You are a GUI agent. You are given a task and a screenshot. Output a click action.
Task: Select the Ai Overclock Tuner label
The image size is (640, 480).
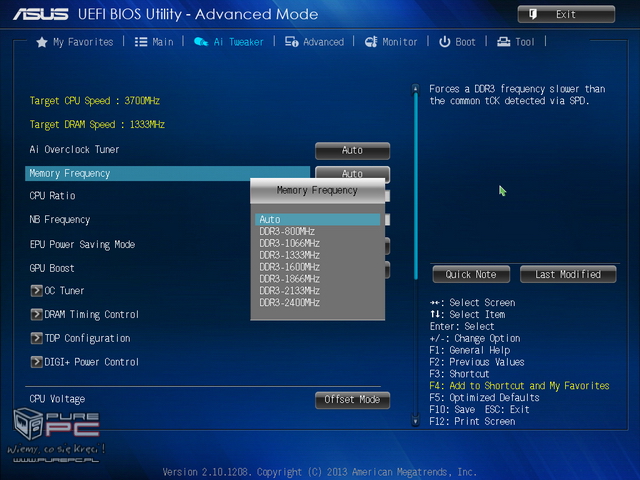coord(74,150)
